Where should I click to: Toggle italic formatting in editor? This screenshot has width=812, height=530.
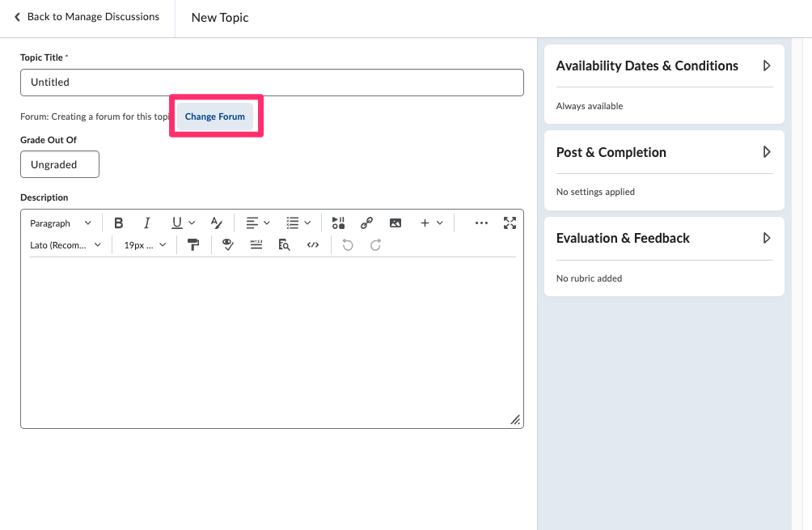[146, 223]
